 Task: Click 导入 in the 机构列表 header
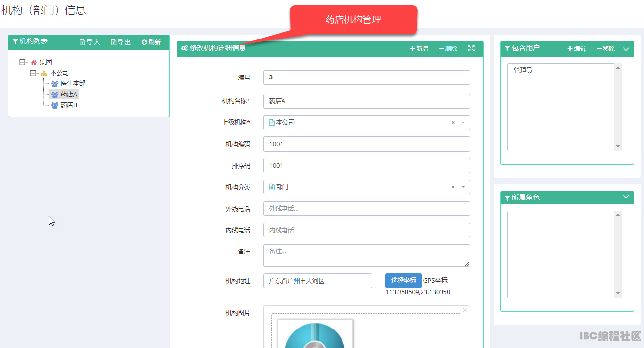(90, 42)
